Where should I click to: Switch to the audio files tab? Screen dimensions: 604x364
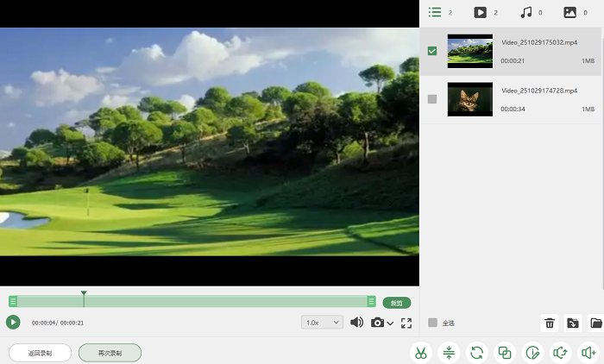point(532,12)
